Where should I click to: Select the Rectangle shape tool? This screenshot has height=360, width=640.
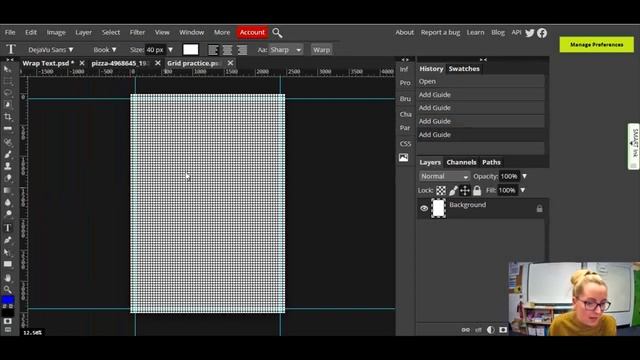click(7, 264)
